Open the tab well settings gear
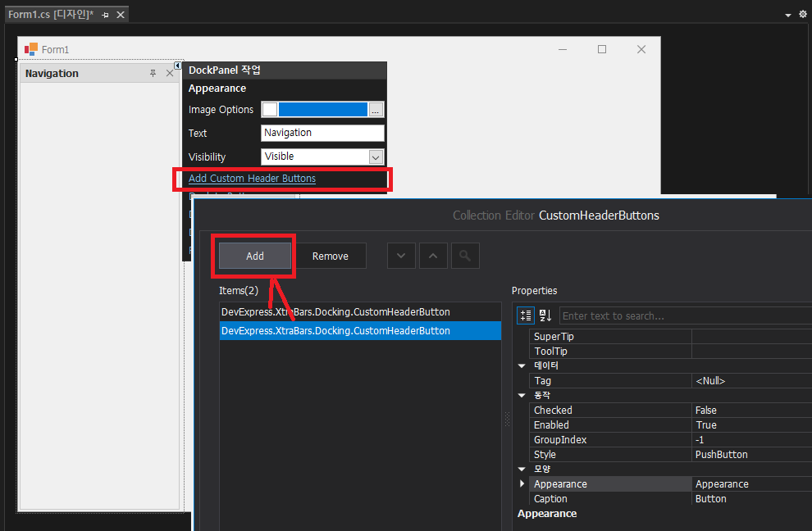 (x=803, y=15)
